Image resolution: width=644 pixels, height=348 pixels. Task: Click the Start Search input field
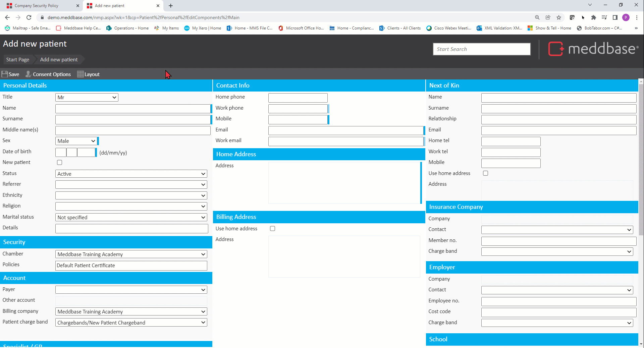481,49
